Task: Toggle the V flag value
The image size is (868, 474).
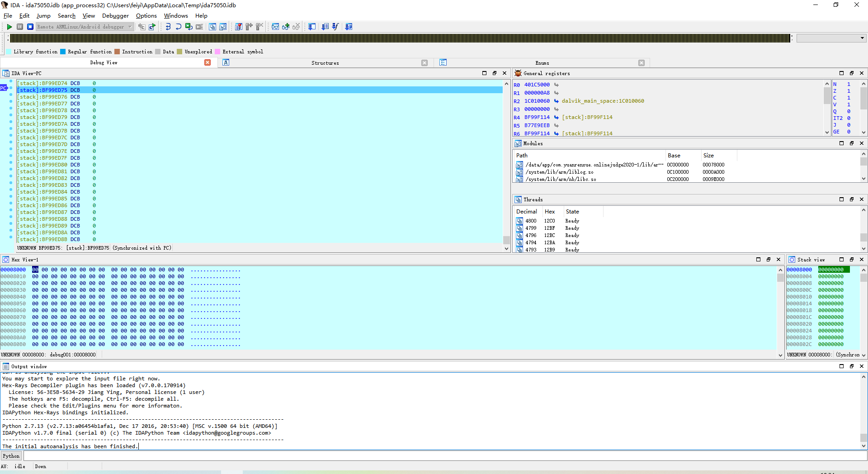Action: point(849,104)
